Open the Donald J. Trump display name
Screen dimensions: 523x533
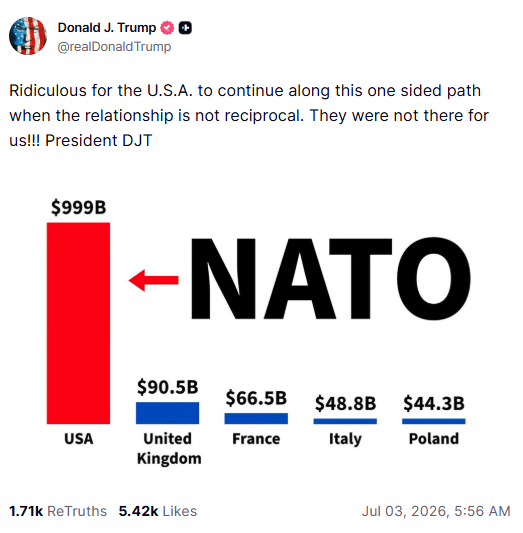coord(107,28)
